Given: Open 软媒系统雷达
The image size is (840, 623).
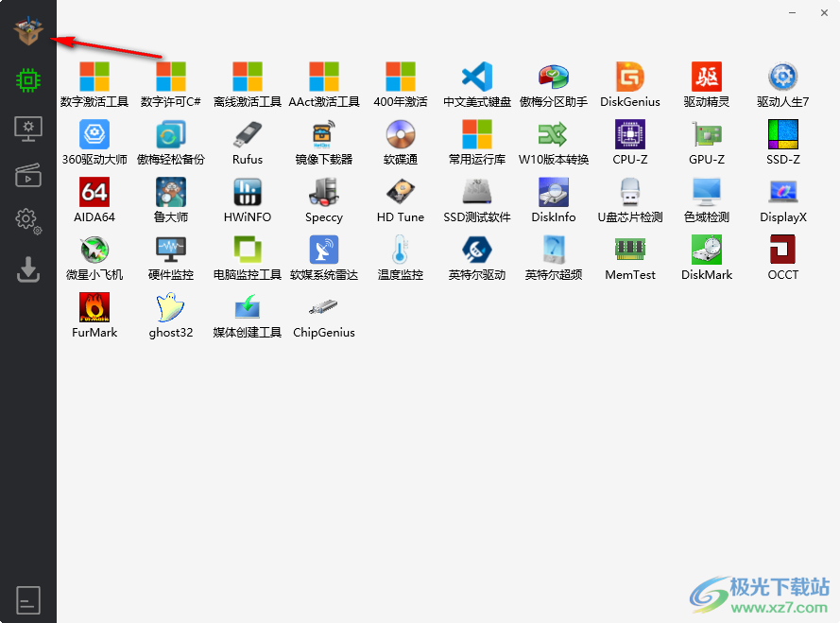Looking at the screenshot, I should pyautogui.click(x=324, y=258).
